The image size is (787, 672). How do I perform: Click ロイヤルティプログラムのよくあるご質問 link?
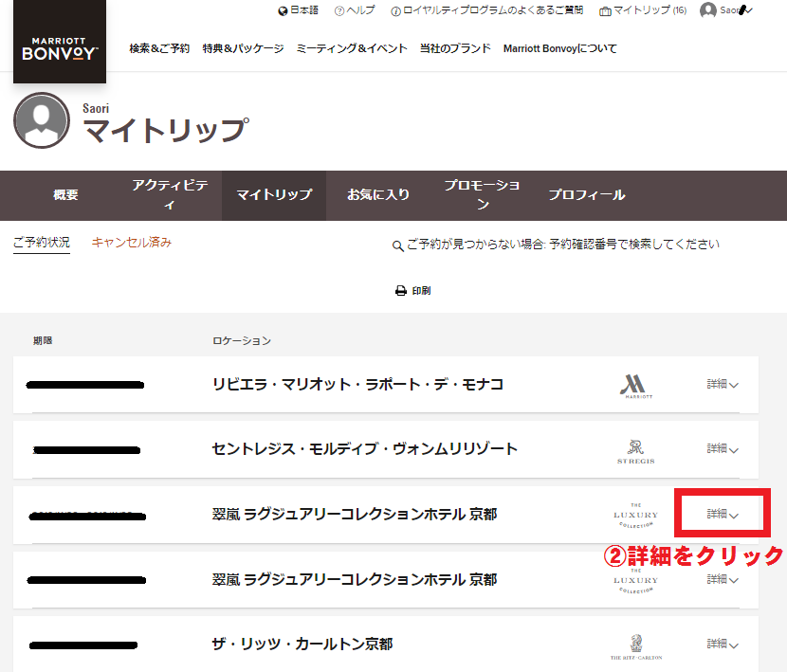click(493, 10)
